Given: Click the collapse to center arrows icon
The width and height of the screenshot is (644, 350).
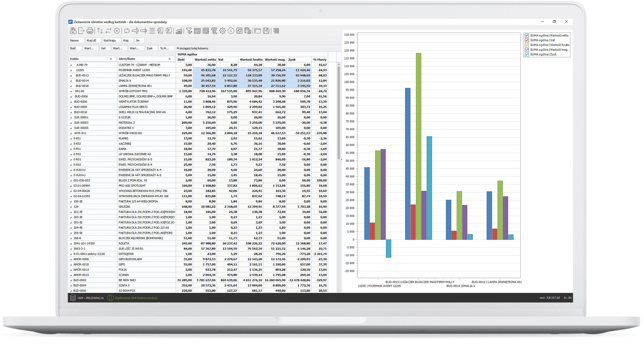Looking at the screenshot, I should pos(144,31).
